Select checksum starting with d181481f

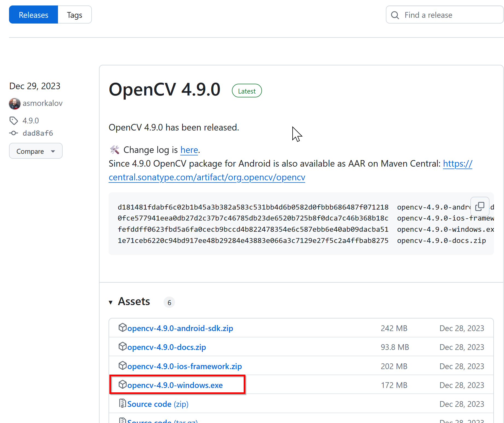[253, 207]
